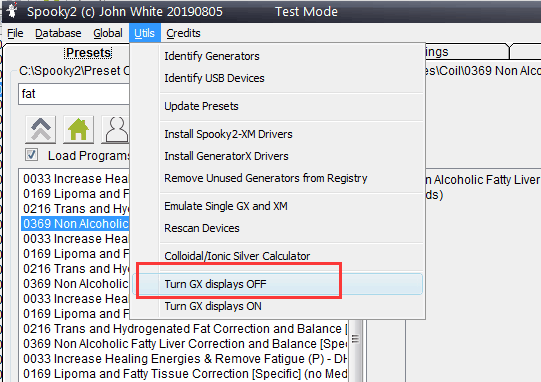Open Colloidal/Ionic Silver Calculator
The height and width of the screenshot is (382, 541).
(237, 256)
